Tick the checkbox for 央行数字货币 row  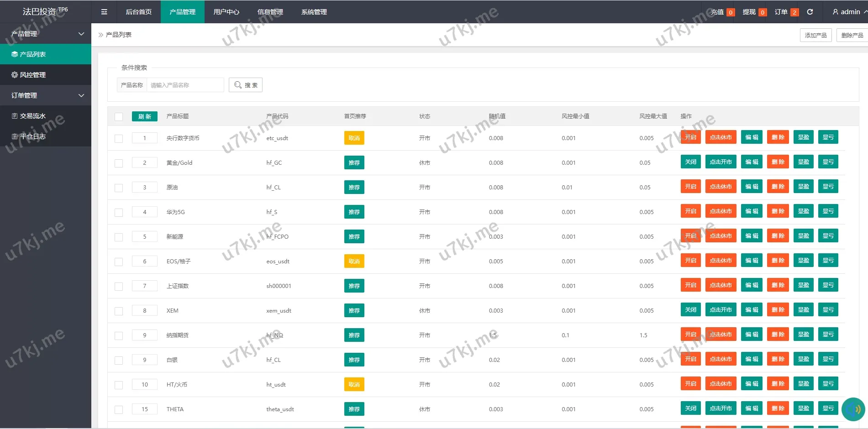pyautogui.click(x=119, y=138)
